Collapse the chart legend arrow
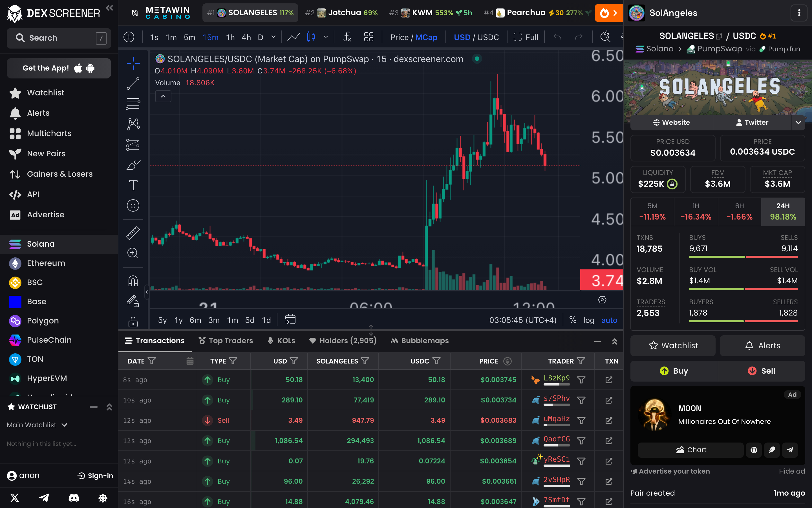This screenshot has height=508, width=812. 163,97
